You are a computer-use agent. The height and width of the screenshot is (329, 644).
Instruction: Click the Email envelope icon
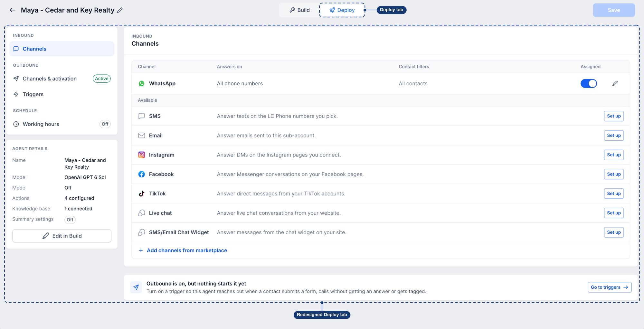141,136
